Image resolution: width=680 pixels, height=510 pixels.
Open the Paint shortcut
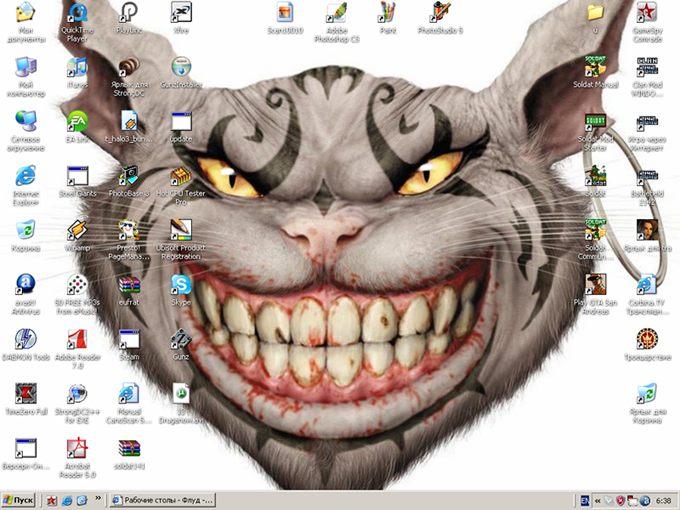tap(388, 13)
